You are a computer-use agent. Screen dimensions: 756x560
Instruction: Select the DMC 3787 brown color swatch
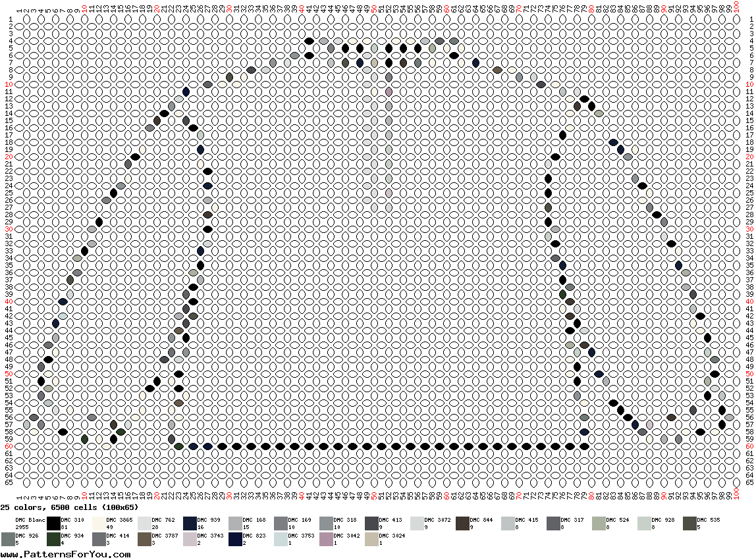tap(144, 539)
